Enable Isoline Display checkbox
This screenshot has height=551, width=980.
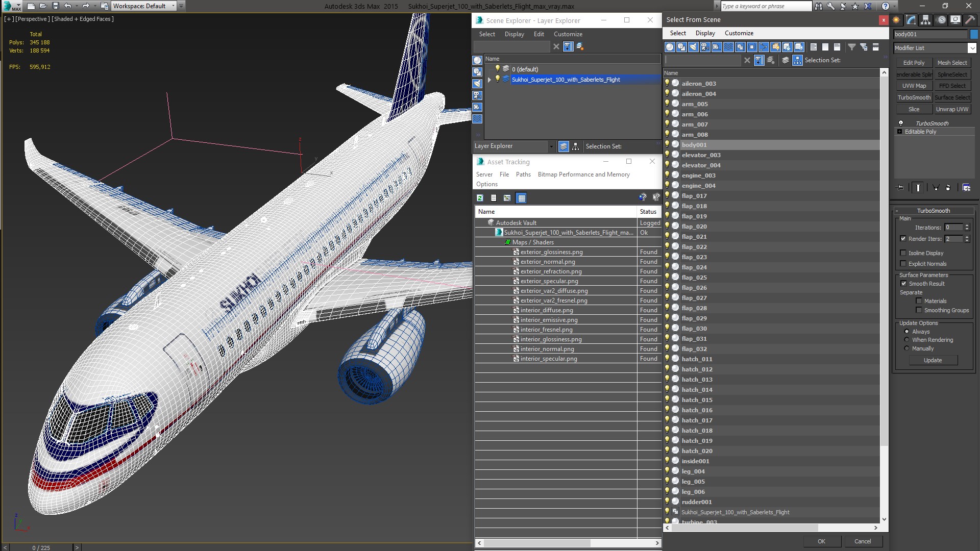(x=903, y=253)
